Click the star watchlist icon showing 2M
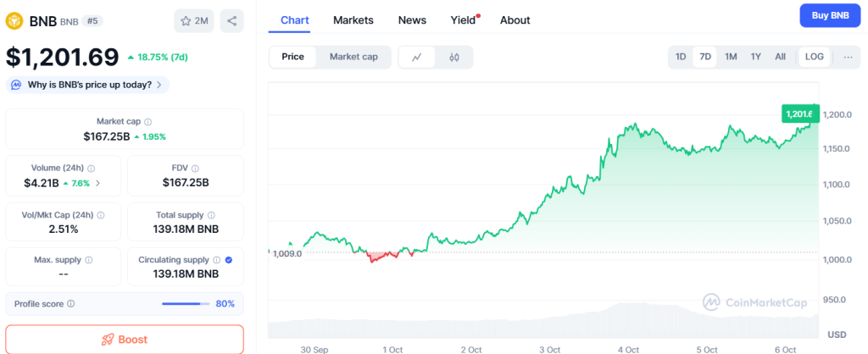Viewport: 868px width, 354px height. point(194,21)
